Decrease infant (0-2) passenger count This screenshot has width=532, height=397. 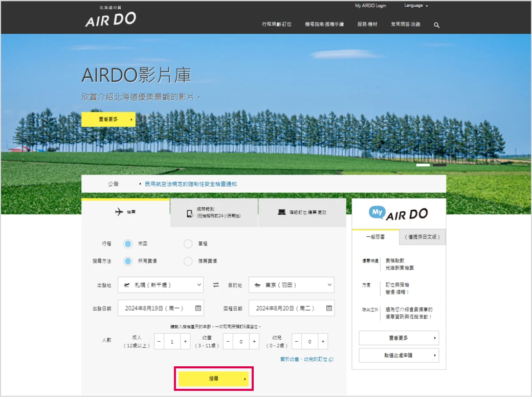point(297,341)
